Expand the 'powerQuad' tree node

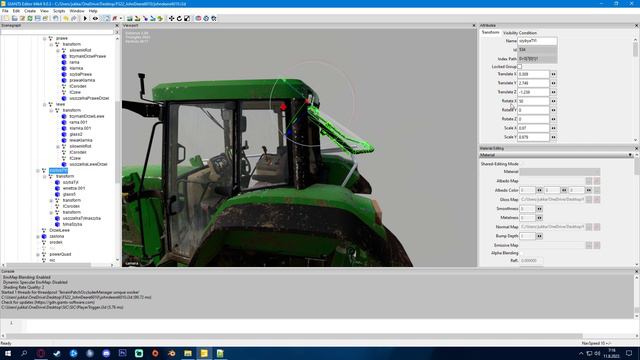(38, 254)
